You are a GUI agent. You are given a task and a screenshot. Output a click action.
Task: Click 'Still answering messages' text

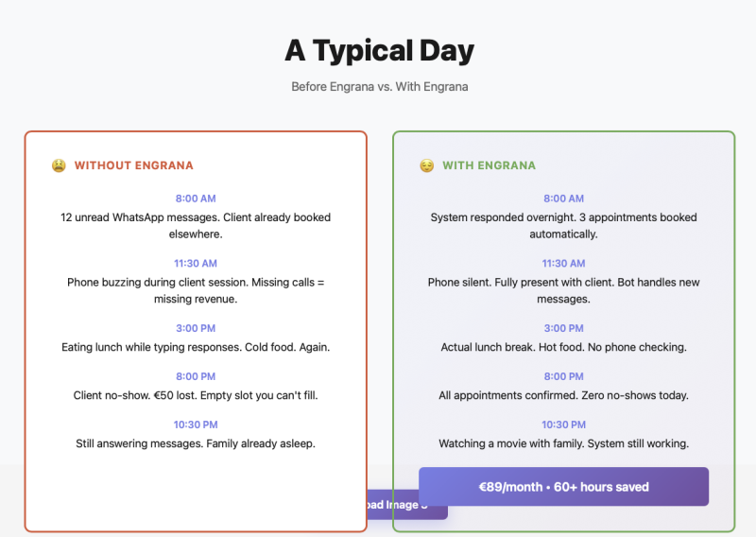(196, 443)
